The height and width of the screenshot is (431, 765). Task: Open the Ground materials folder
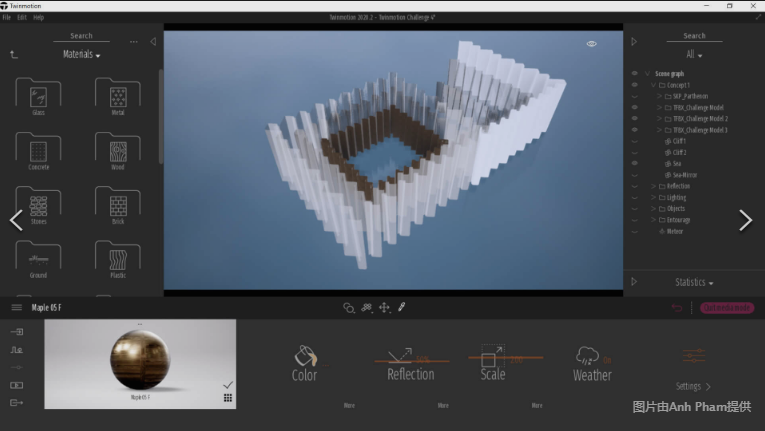[39, 259]
